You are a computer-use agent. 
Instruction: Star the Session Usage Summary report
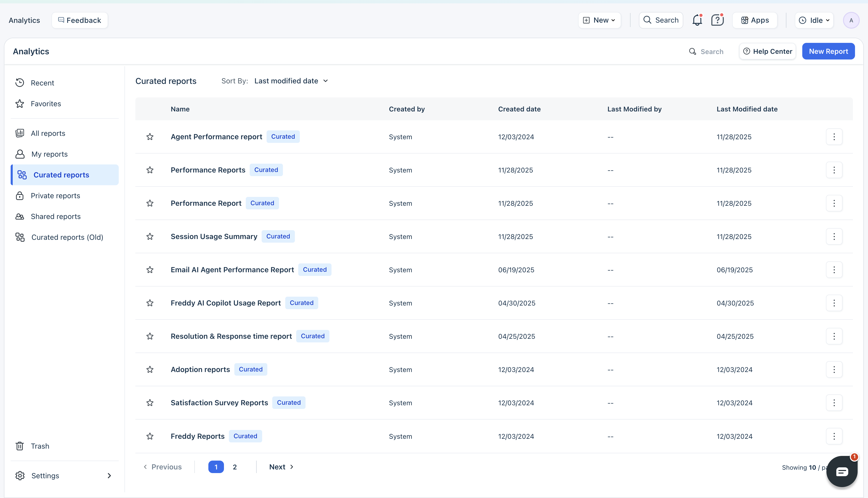point(150,236)
